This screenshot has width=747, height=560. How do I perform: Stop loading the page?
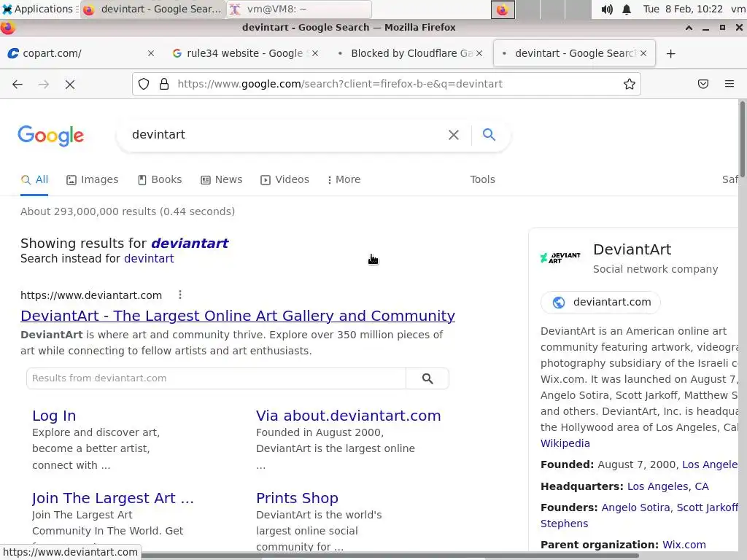point(70,85)
